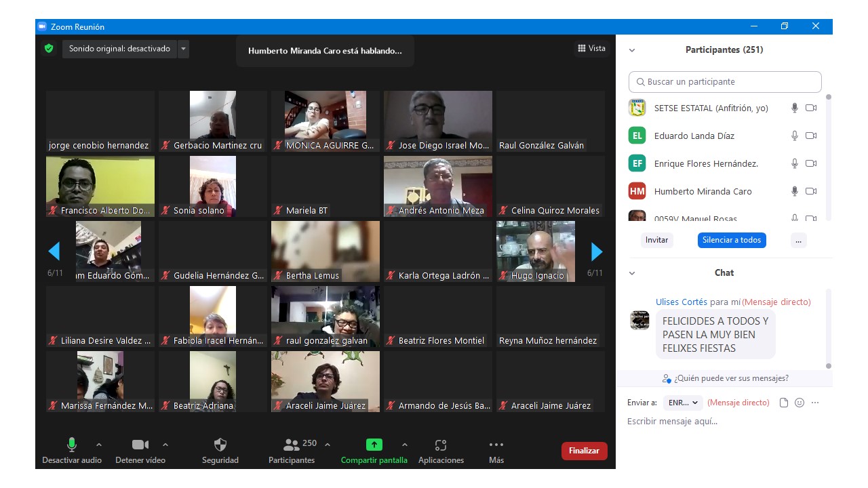868x488 pixels.
Task: Select the EL participant avatar
Action: click(x=637, y=136)
